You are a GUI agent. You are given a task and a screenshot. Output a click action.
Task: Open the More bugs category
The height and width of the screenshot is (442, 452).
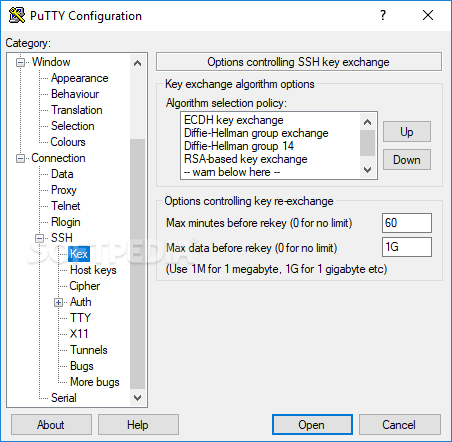95,382
